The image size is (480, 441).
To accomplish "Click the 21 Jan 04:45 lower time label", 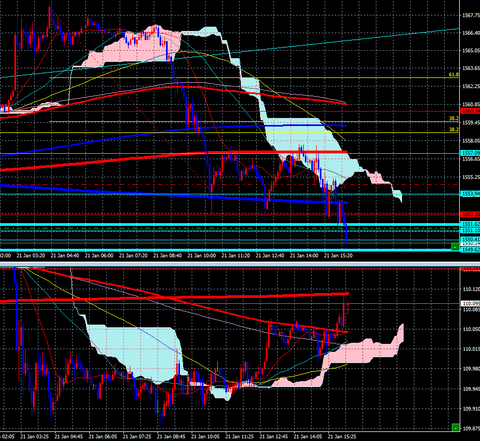I will pos(69,436).
